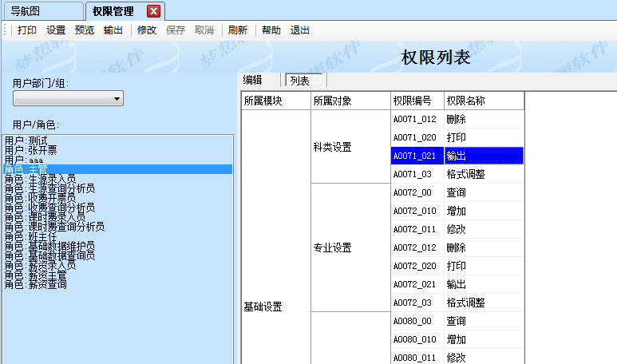Select 用户:aaa in the list
The height and width of the screenshot is (364, 617).
coord(117,160)
